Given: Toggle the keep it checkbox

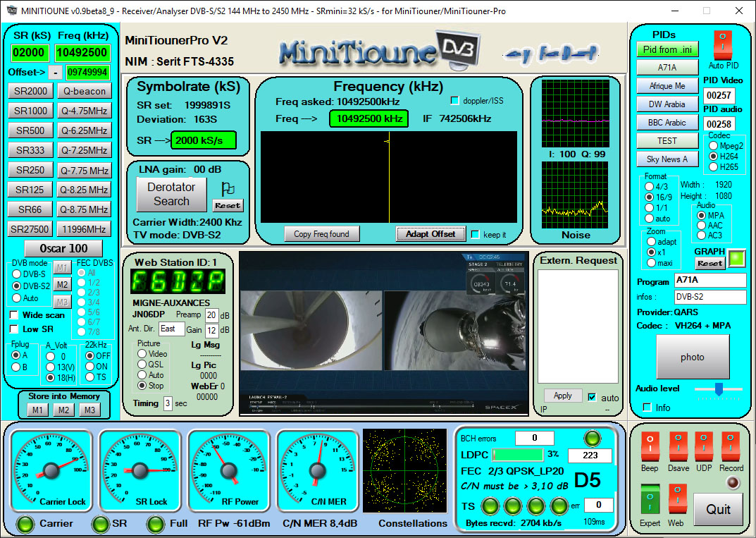Looking at the screenshot, I should point(476,234).
